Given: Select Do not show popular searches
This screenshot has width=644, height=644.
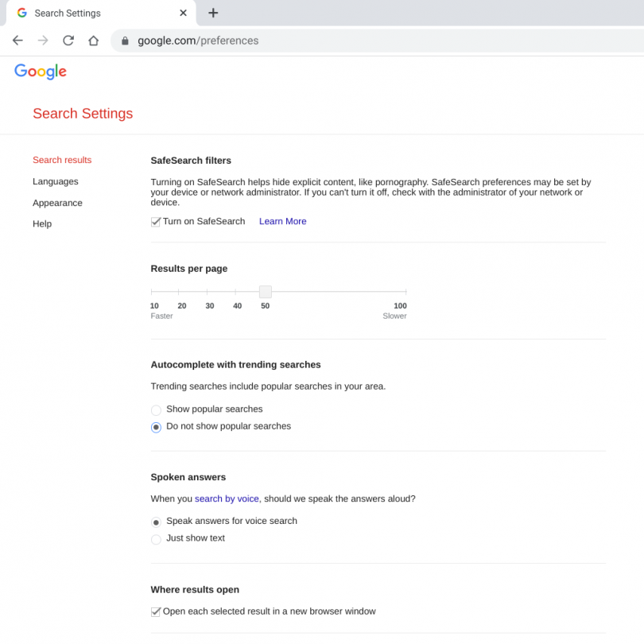Looking at the screenshot, I should coord(156,427).
